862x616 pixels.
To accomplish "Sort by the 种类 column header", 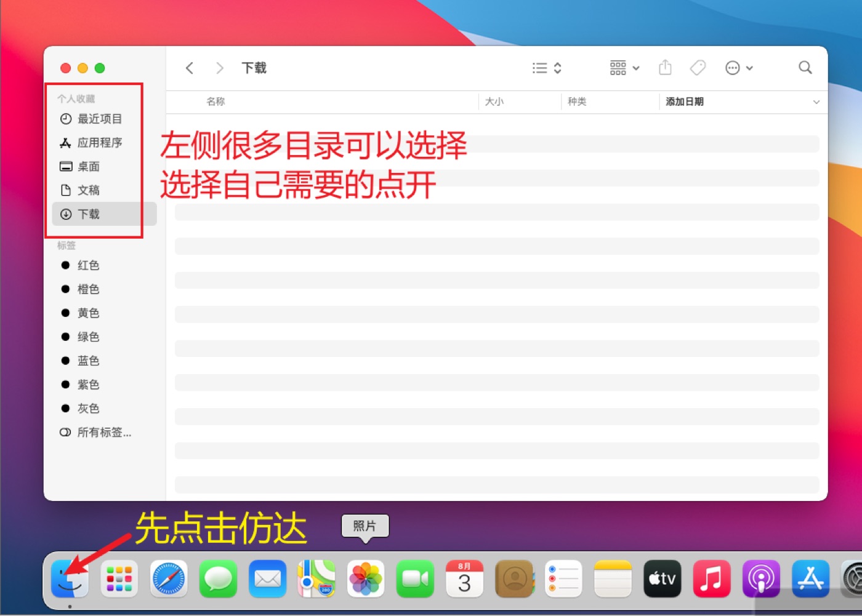I will pyautogui.click(x=577, y=102).
